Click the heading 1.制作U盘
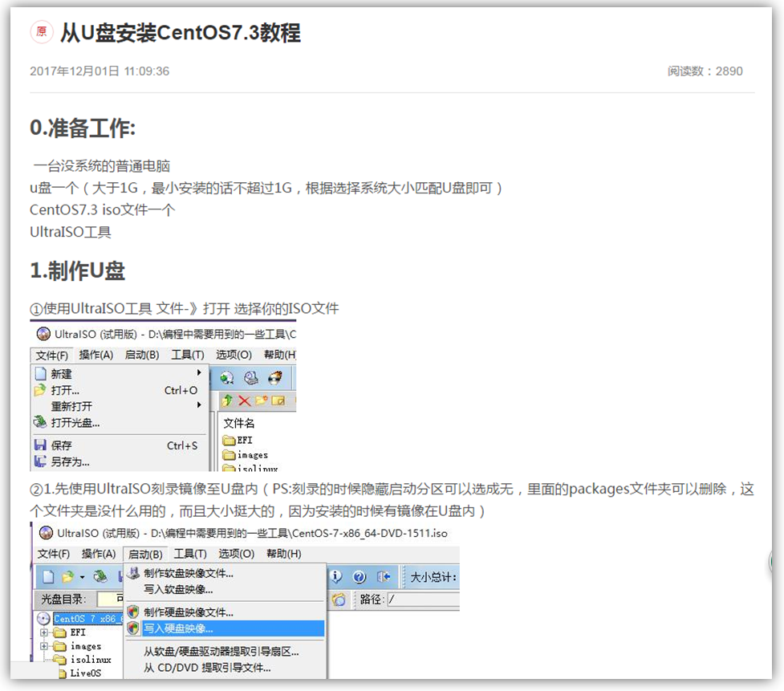This screenshot has width=784, height=691. (78, 270)
